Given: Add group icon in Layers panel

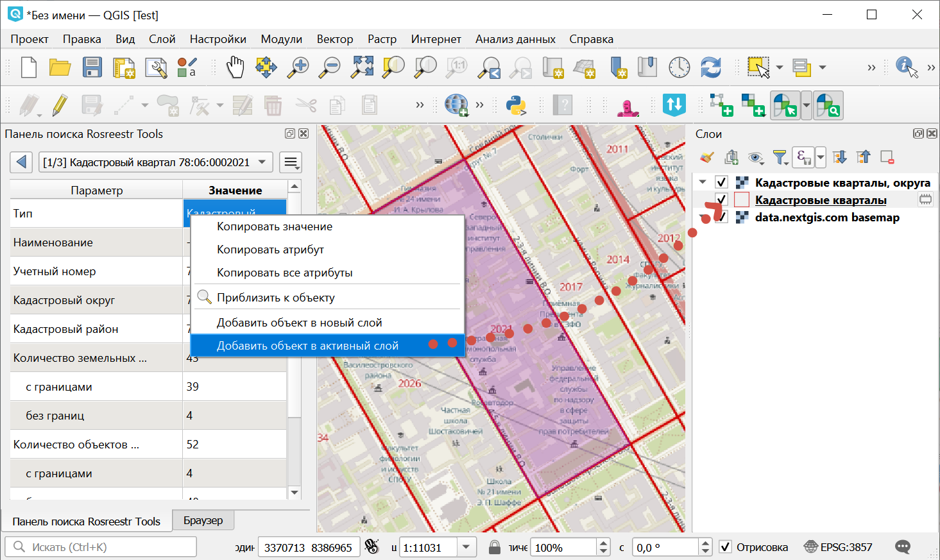Looking at the screenshot, I should click(731, 157).
